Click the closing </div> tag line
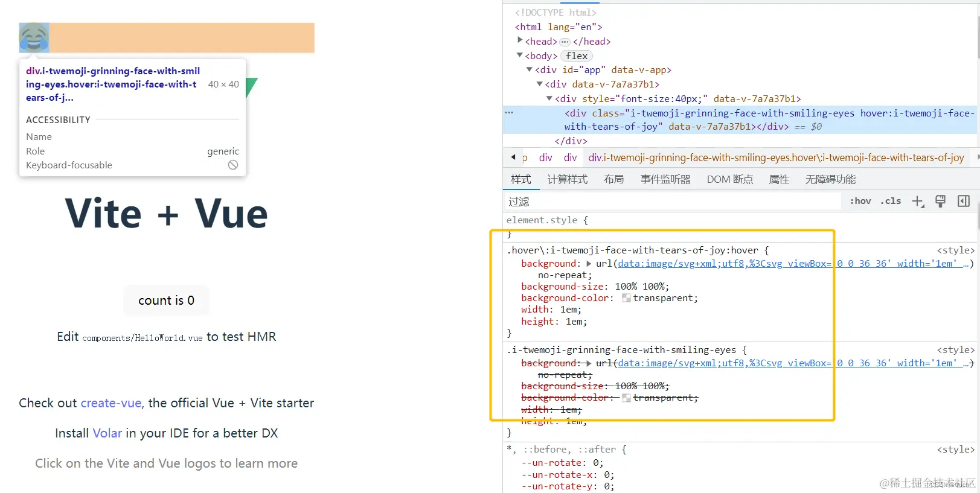The width and height of the screenshot is (980, 493). tap(571, 141)
